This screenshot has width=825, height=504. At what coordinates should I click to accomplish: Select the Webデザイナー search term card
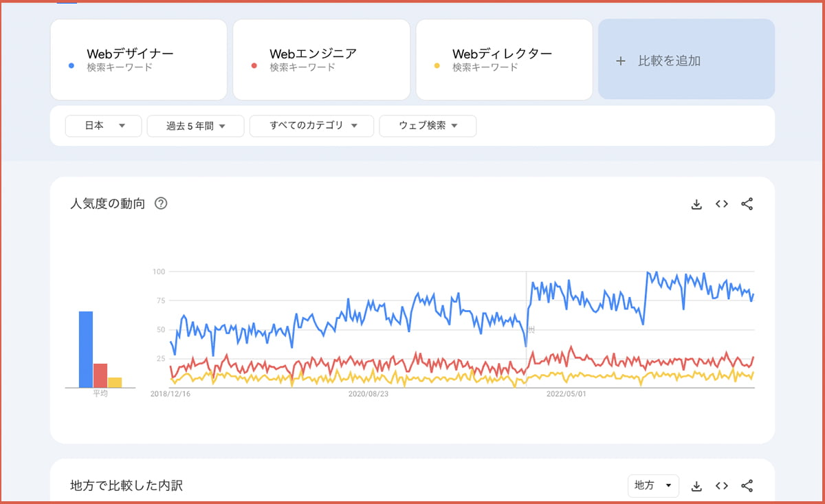tap(138, 59)
